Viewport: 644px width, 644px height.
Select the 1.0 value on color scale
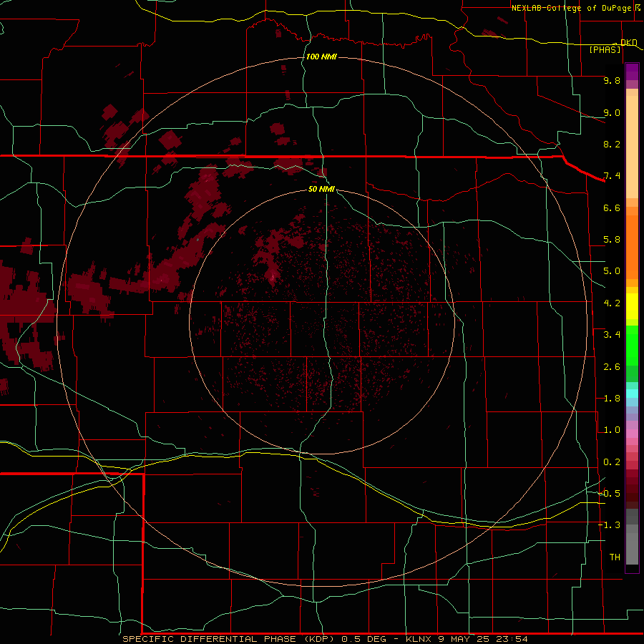(x=612, y=430)
